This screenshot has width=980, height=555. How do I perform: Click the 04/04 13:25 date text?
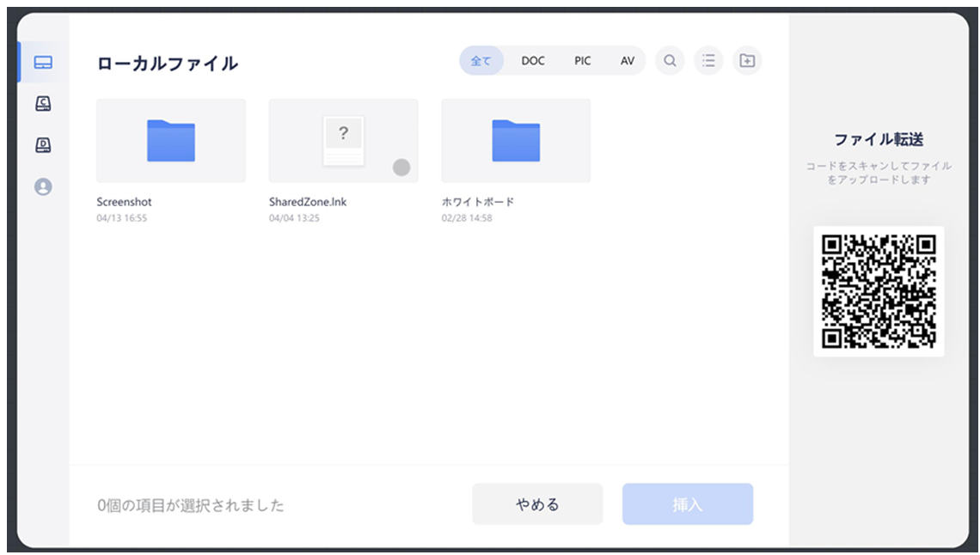click(x=294, y=218)
